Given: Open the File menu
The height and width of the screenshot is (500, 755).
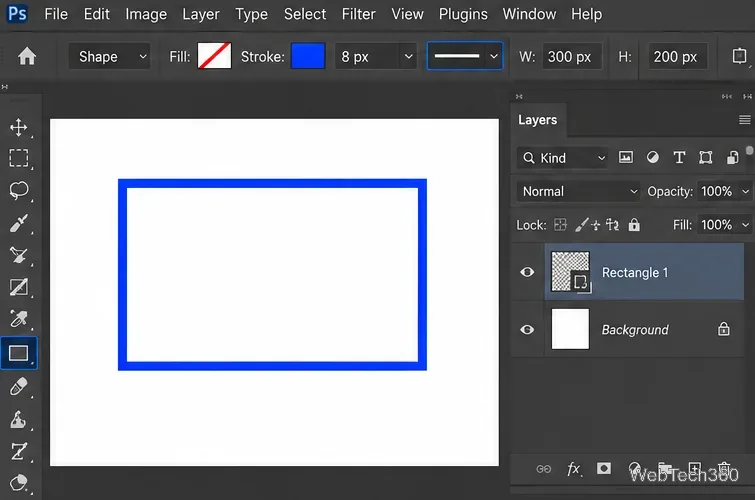Looking at the screenshot, I should point(56,14).
